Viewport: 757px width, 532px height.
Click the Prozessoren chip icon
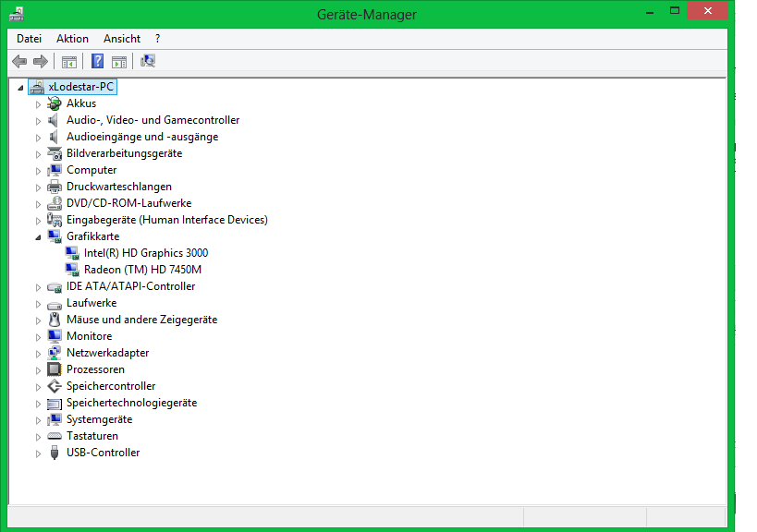[x=54, y=369]
